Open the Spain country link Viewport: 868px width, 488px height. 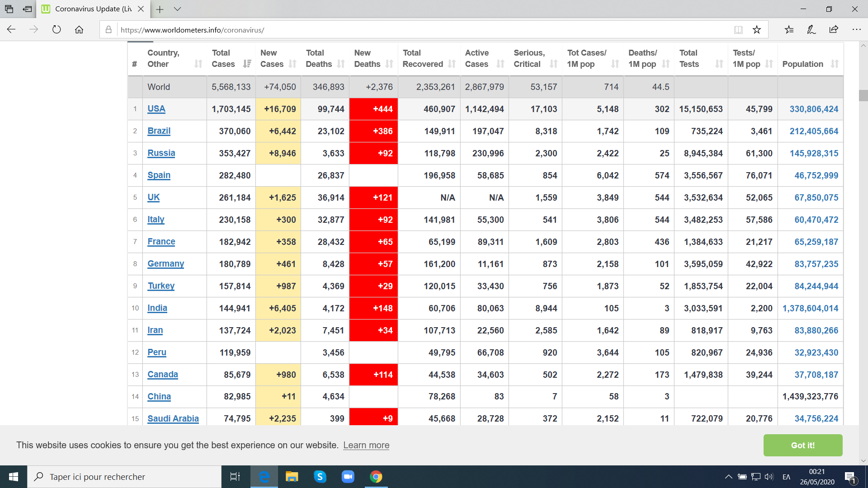(x=159, y=175)
